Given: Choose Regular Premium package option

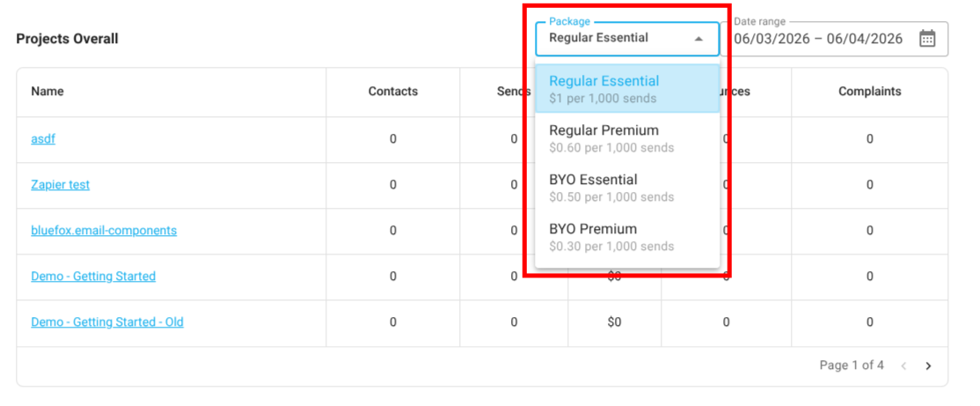Looking at the screenshot, I should (626, 138).
